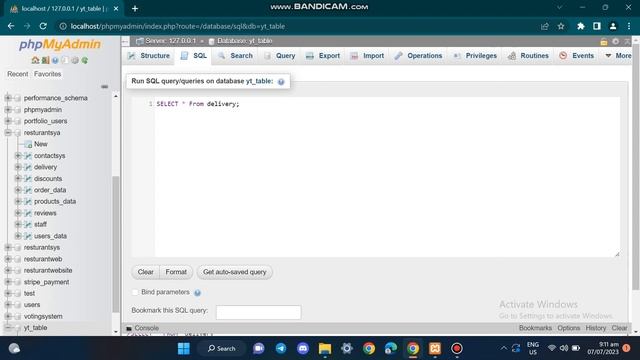Image resolution: width=640 pixels, height=360 pixels.
Task: Open the Routines tab
Action: (528, 56)
